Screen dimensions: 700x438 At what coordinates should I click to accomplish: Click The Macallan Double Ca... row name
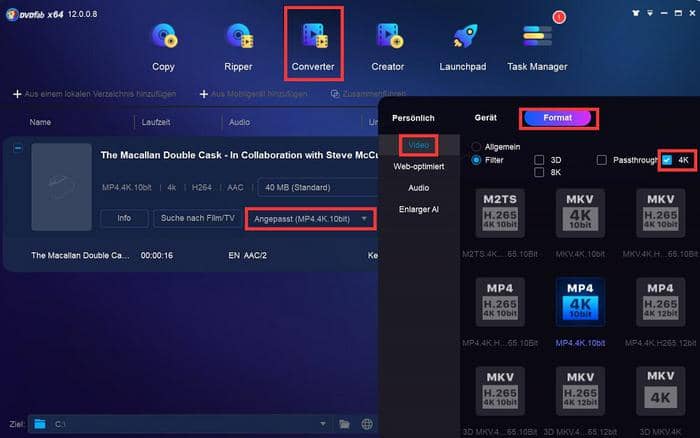click(x=80, y=256)
